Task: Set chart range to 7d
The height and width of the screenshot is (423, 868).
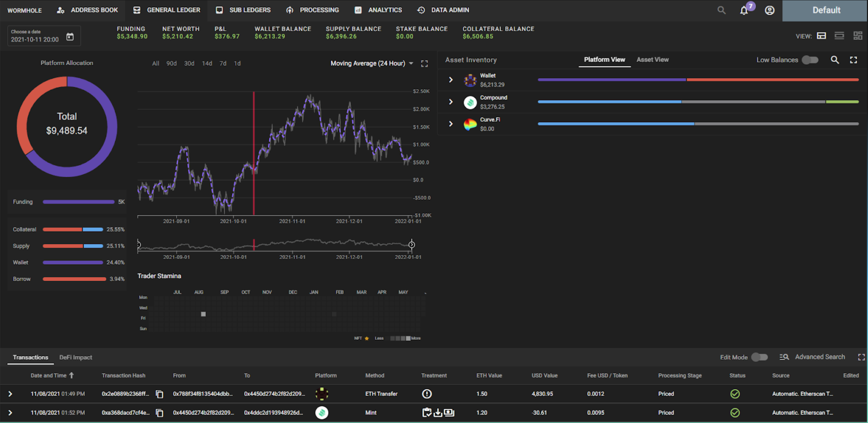Action: pyautogui.click(x=223, y=63)
